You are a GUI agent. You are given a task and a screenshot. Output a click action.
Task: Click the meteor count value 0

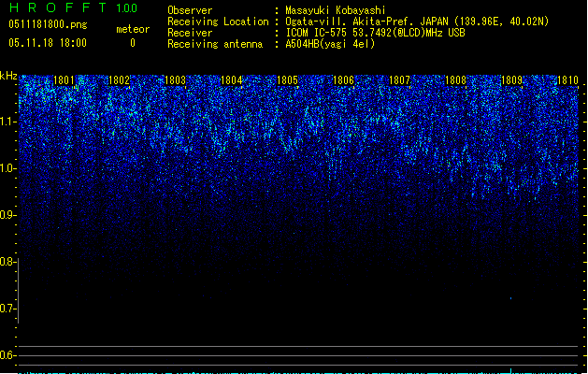coord(133,43)
